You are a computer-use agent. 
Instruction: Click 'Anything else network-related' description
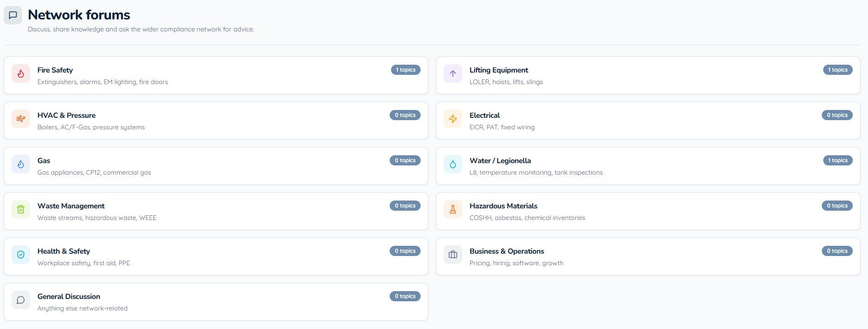(x=82, y=308)
